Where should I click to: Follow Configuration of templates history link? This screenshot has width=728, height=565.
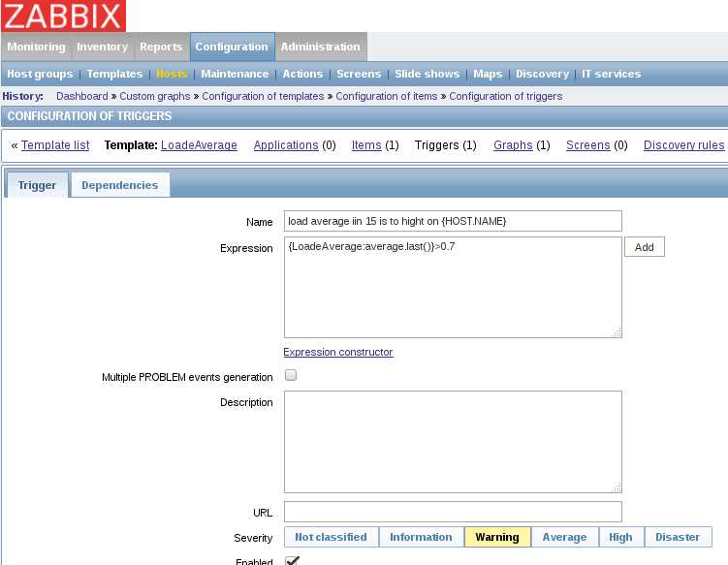click(x=263, y=96)
